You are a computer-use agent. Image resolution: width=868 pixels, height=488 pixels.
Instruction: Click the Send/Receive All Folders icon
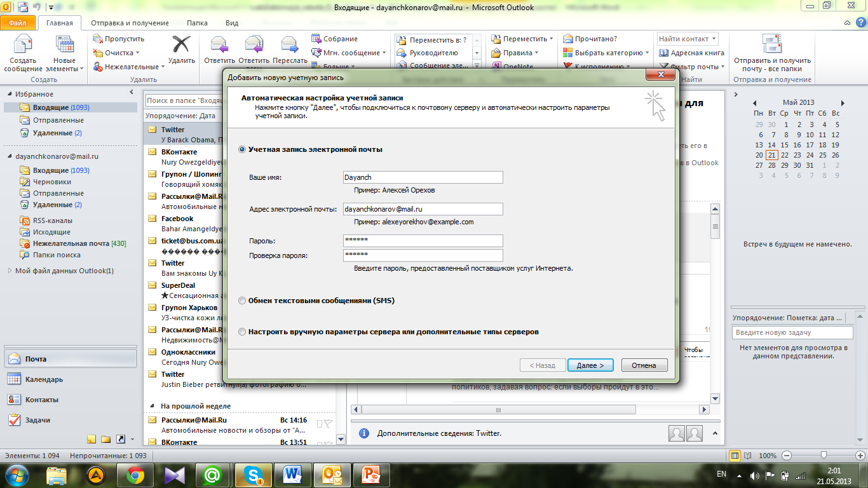[771, 44]
